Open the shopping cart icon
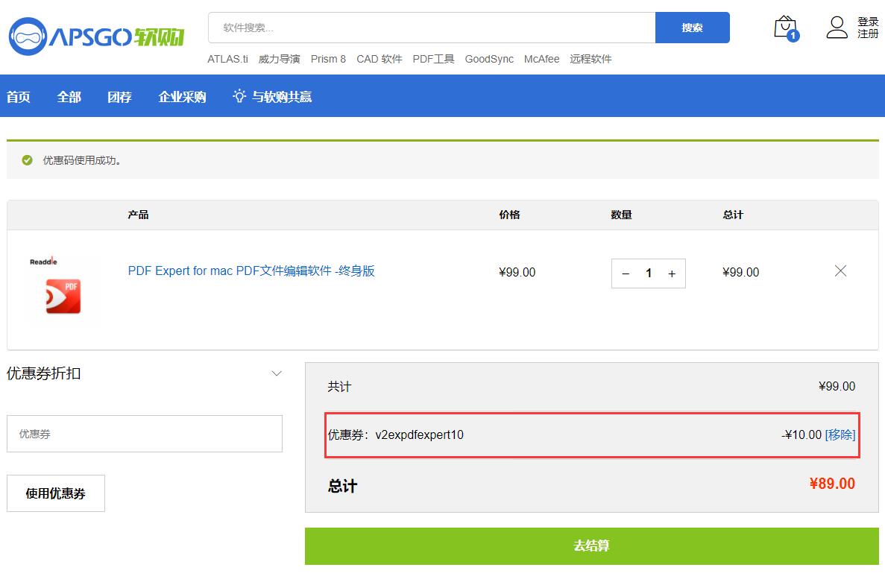The width and height of the screenshot is (885, 588). pyautogui.click(x=785, y=28)
